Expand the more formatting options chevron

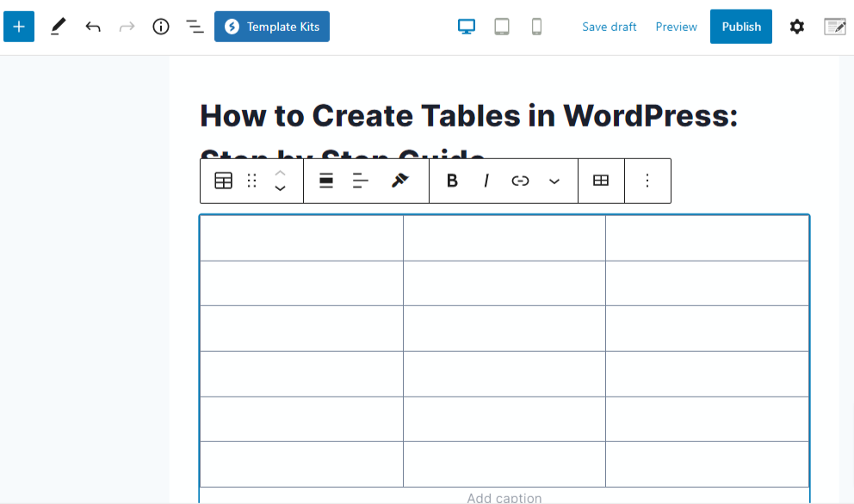point(554,181)
